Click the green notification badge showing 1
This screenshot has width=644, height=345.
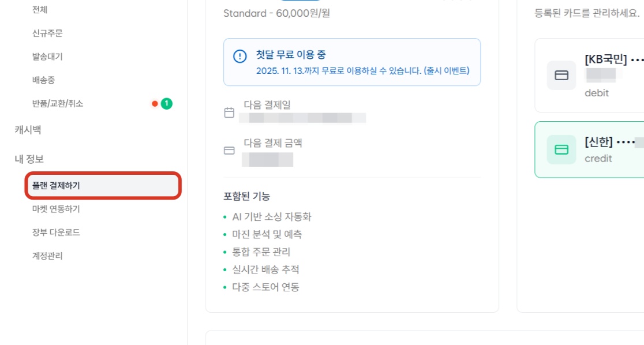click(x=166, y=103)
